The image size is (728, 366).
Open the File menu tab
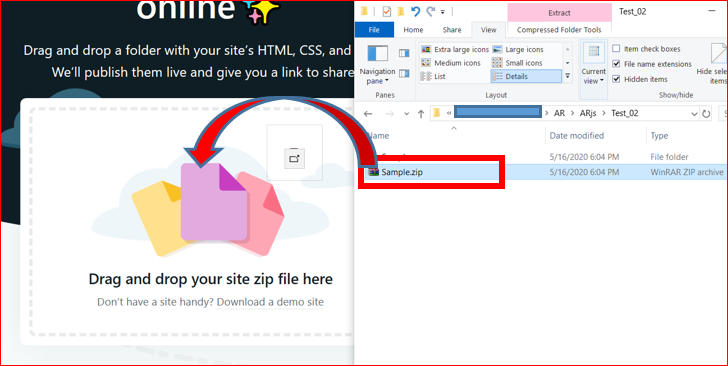click(374, 30)
